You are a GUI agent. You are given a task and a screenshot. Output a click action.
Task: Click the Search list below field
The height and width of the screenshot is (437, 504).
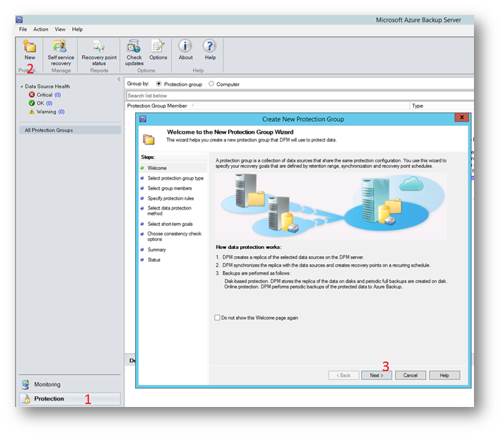(x=300, y=96)
